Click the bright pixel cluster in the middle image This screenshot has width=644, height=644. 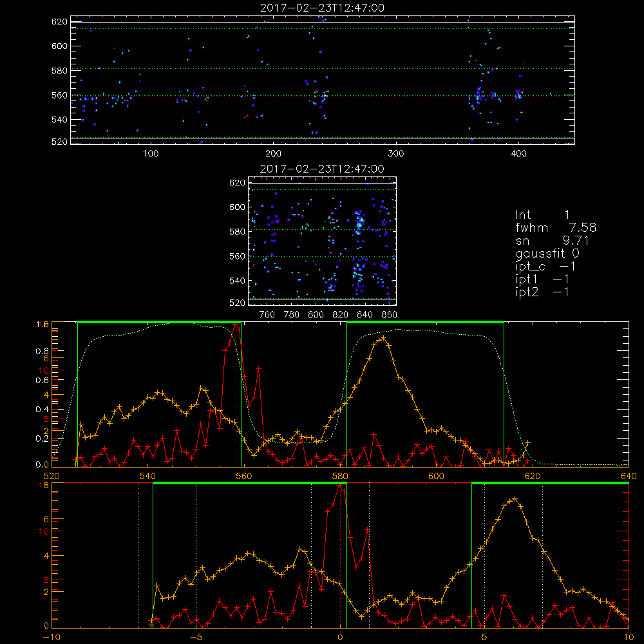[360, 223]
